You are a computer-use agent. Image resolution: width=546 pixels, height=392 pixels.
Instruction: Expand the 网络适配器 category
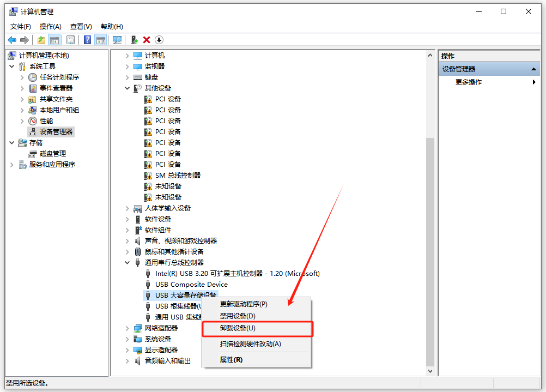tap(128, 328)
